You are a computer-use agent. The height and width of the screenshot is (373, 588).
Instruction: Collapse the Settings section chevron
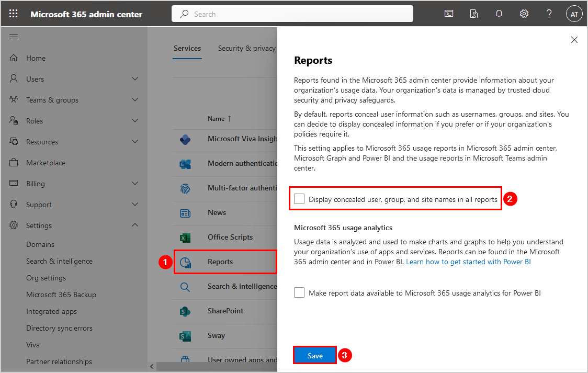135,225
